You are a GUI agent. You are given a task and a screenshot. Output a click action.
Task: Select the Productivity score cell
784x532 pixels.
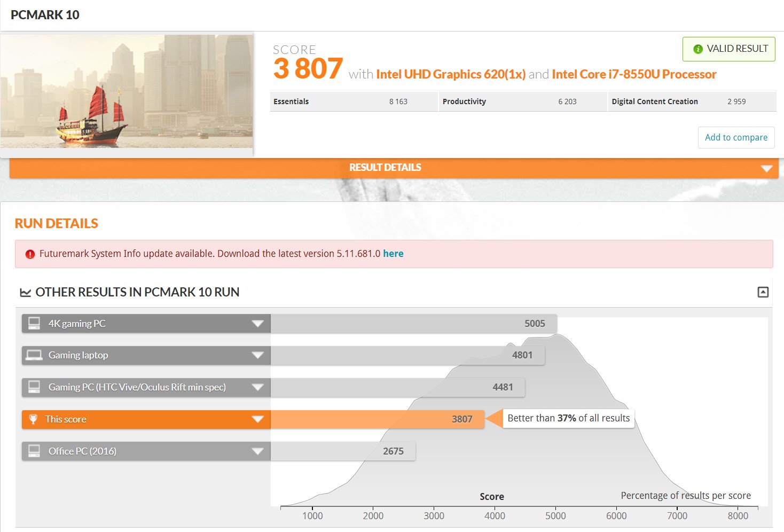click(x=523, y=101)
